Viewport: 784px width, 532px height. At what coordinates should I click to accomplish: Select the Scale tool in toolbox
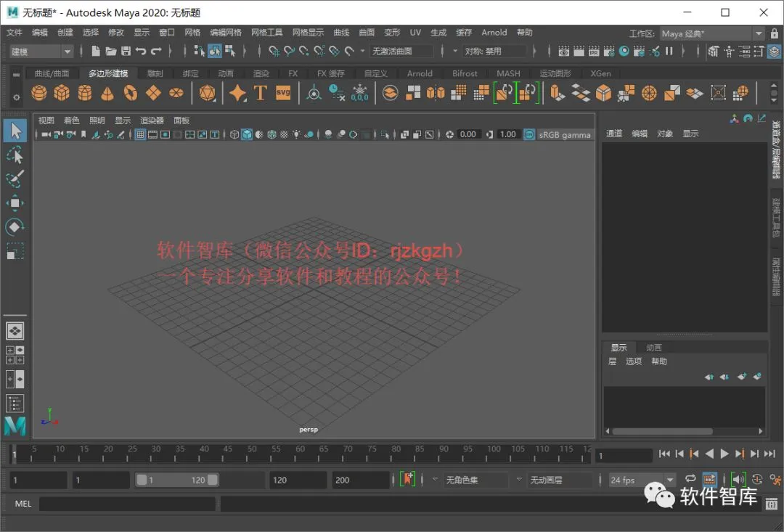(15, 251)
